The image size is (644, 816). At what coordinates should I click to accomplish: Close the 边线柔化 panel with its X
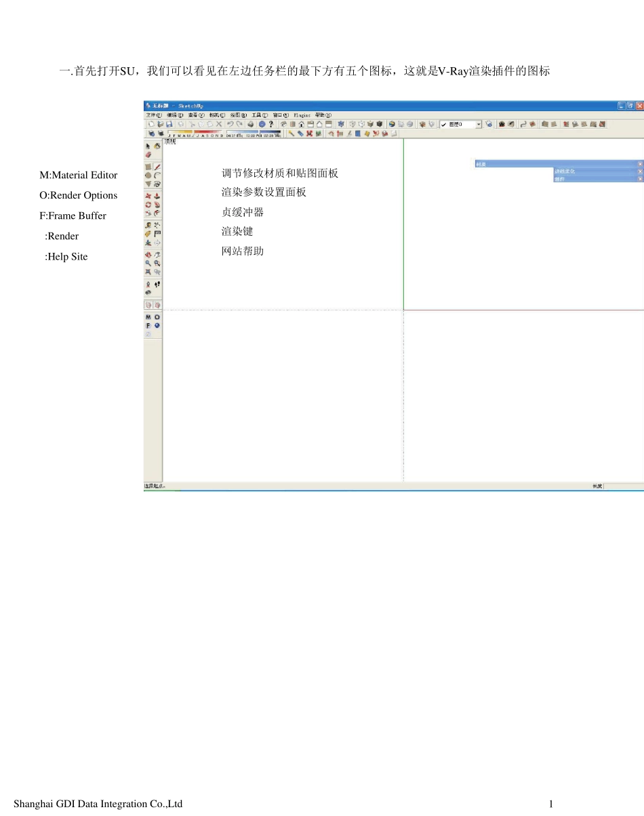[x=640, y=171]
